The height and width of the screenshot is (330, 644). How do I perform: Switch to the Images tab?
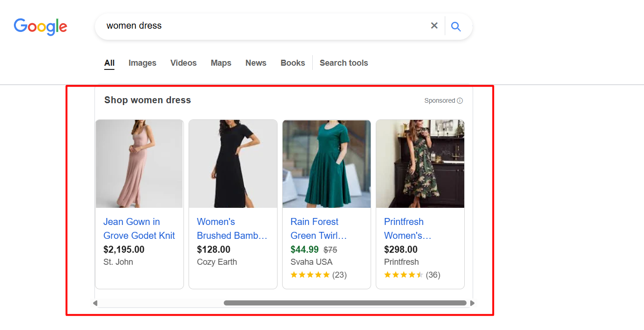[x=142, y=63]
